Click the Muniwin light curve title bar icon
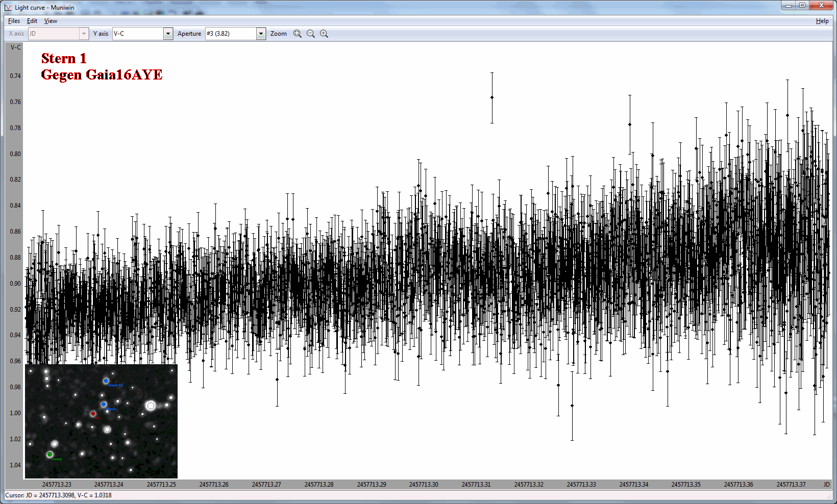837x504 pixels. click(x=8, y=8)
